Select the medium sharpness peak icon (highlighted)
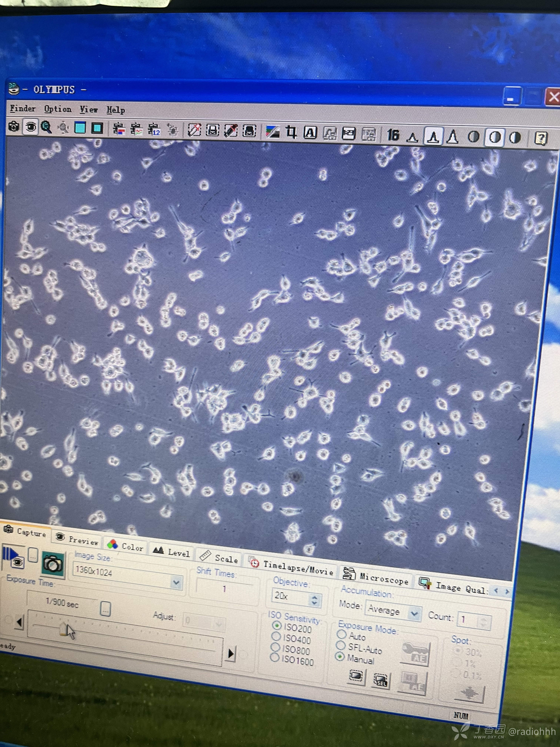560x747 pixels. pos(433,136)
